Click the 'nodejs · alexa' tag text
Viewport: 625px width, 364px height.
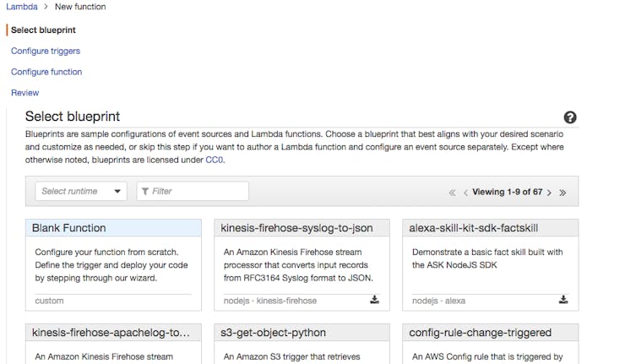(438, 301)
